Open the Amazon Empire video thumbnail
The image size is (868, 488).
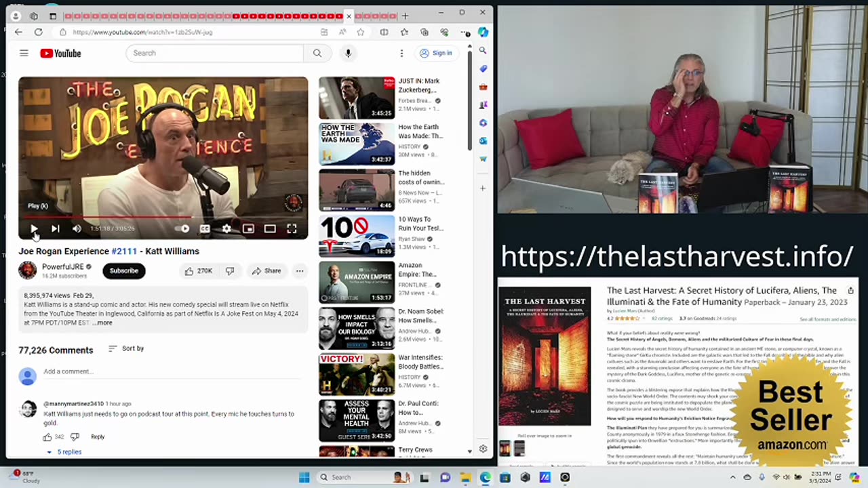tap(357, 282)
